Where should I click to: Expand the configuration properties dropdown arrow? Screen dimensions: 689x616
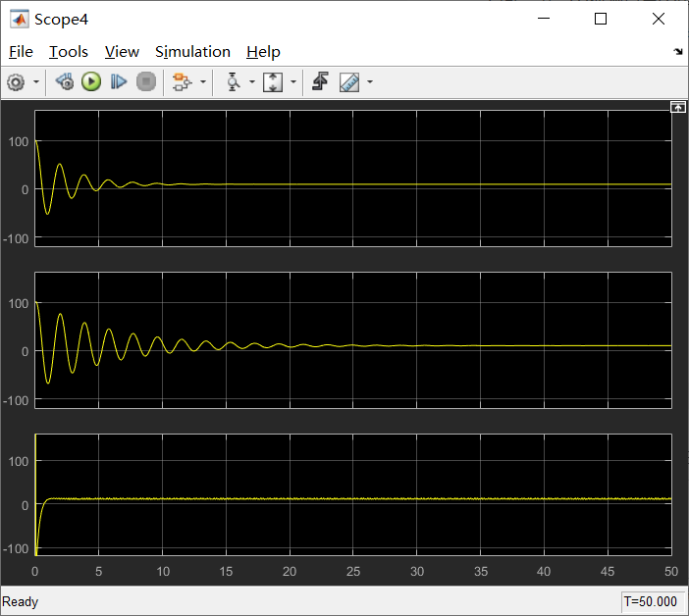(36, 82)
